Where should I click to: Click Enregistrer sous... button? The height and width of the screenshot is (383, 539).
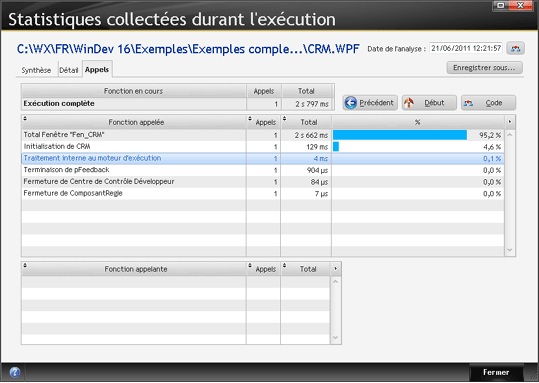(484, 68)
